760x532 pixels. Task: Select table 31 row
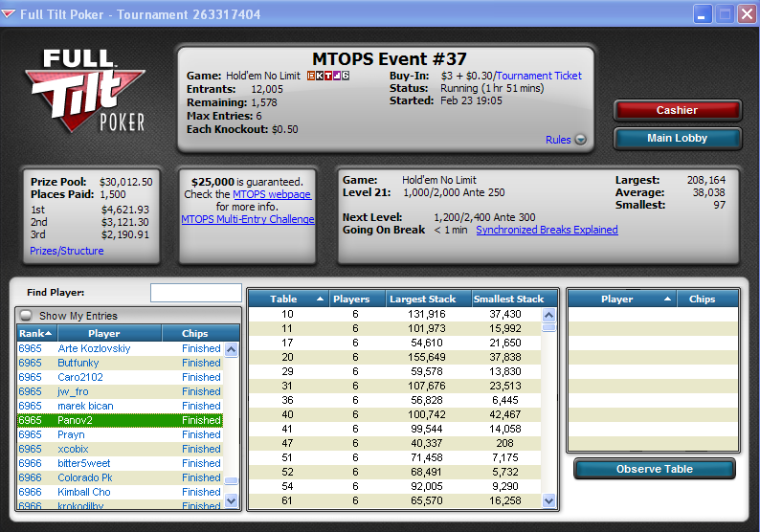tap(395, 386)
